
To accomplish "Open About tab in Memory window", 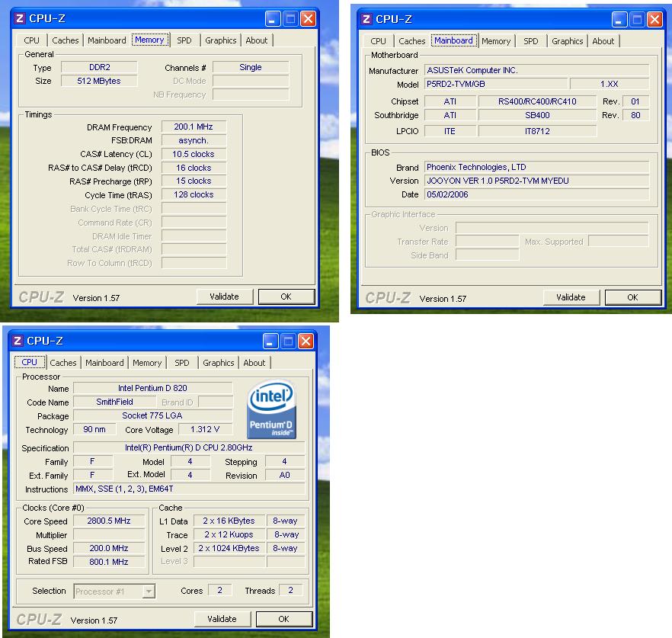I will [256, 40].
